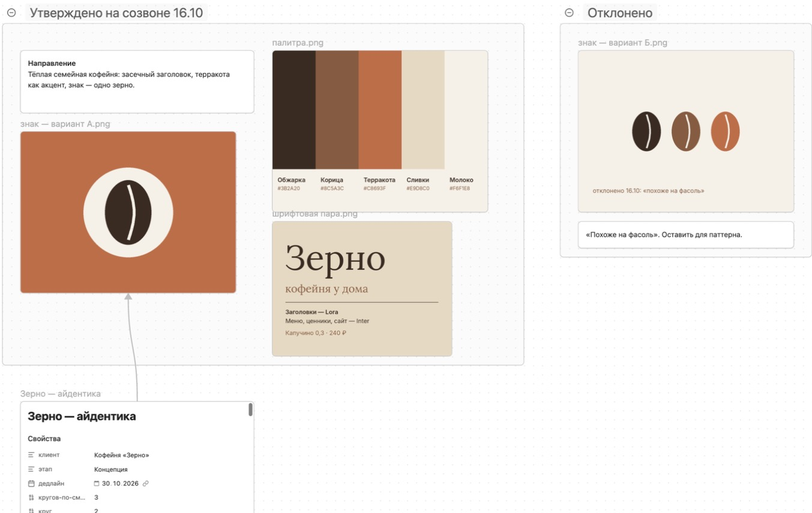The width and height of the screenshot is (812, 513).
Task: Click the note «Похоже на фасоль». Оставить для паттерна
Action: pyautogui.click(x=686, y=235)
